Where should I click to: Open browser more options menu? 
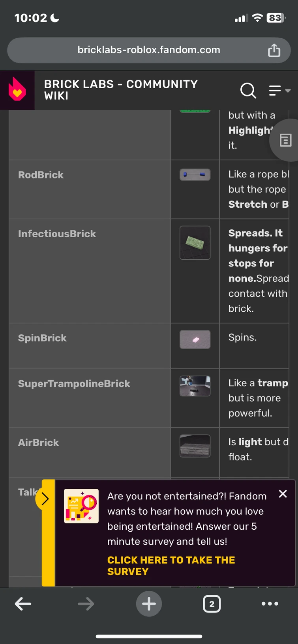tap(270, 603)
